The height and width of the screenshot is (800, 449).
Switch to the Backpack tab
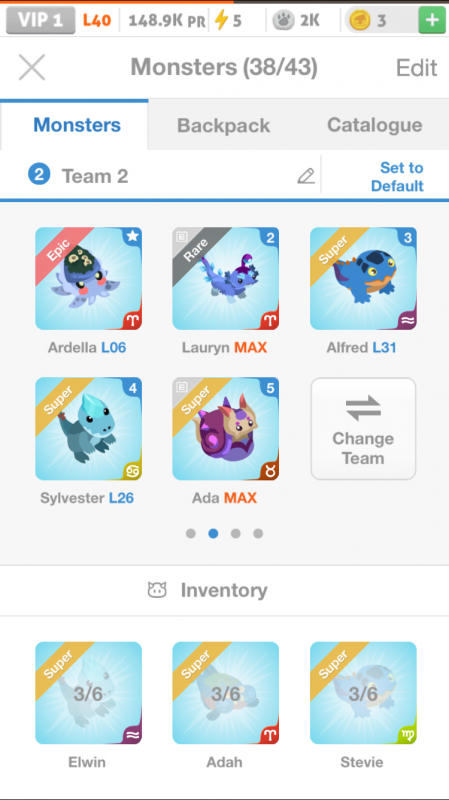(x=223, y=126)
